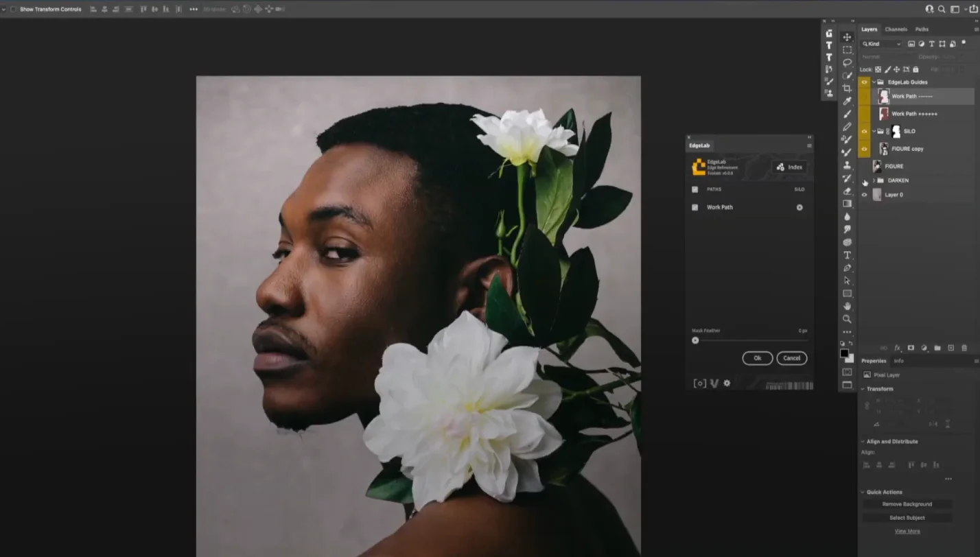Click the Mask Feather slider handle

(x=695, y=340)
